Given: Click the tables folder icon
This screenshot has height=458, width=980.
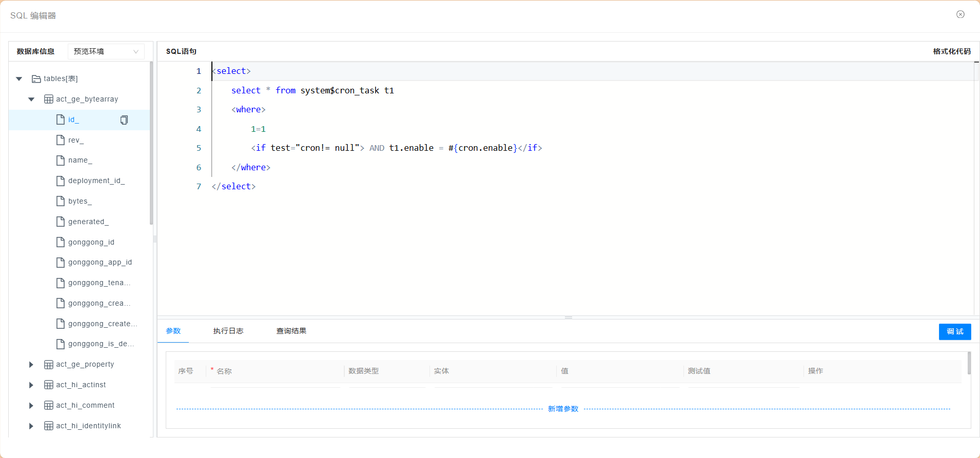Looking at the screenshot, I should [x=36, y=79].
